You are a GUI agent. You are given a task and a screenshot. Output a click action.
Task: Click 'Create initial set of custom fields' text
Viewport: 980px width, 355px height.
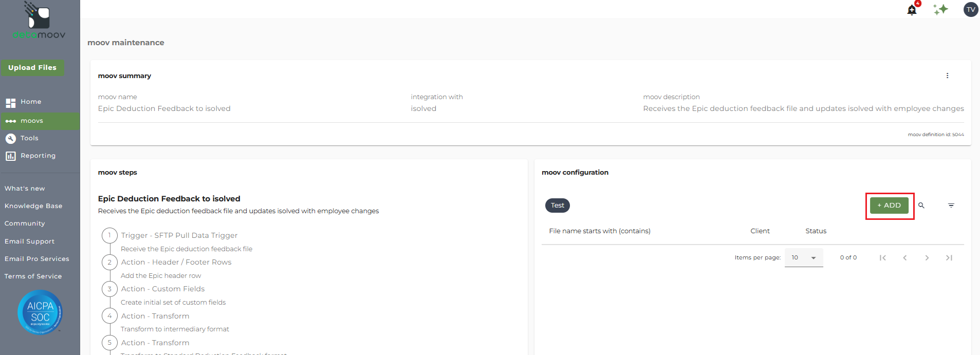tap(173, 303)
